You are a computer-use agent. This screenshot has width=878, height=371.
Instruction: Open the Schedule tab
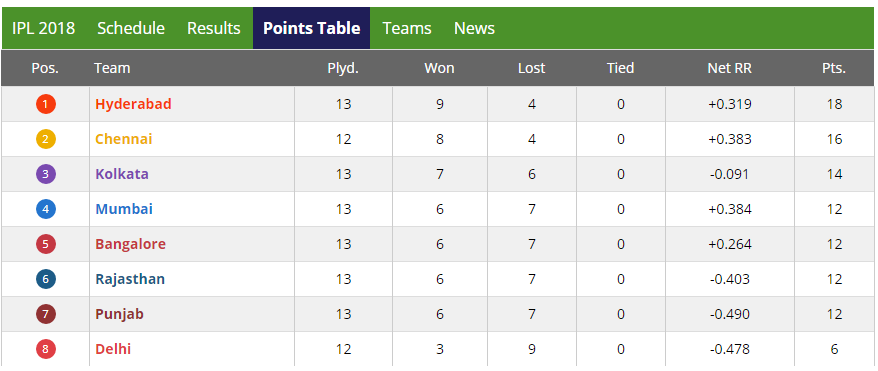point(131,29)
